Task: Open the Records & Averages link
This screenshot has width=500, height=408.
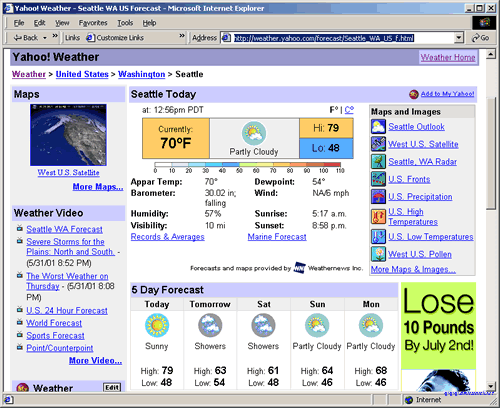Action: (x=168, y=237)
